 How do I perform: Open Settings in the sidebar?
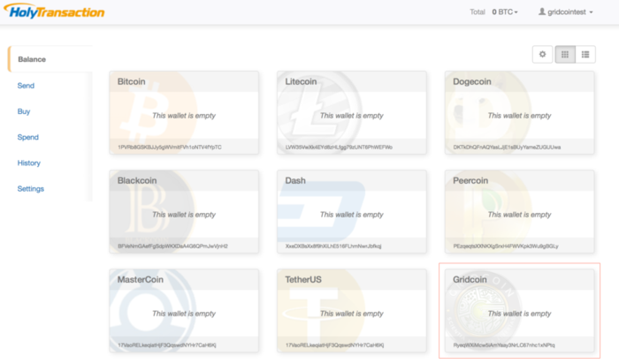pos(30,189)
